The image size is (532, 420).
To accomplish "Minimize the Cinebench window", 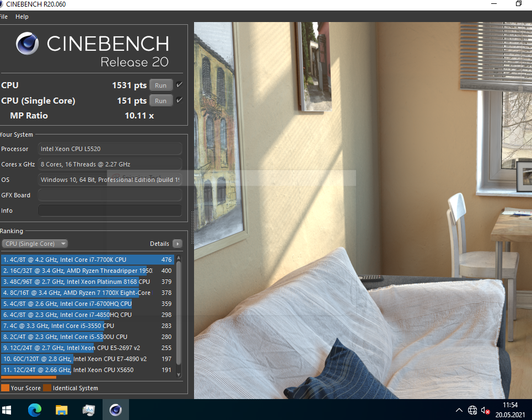I will tap(494, 4).
